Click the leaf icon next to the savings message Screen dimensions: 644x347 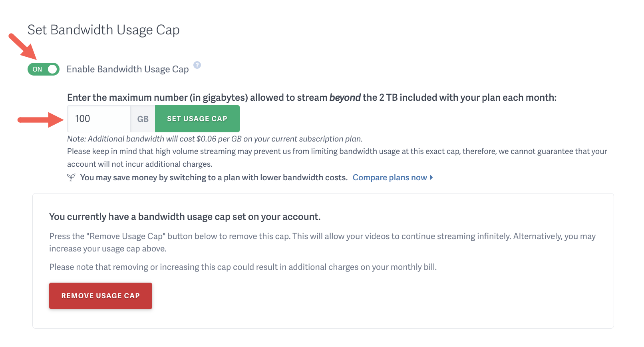71,177
